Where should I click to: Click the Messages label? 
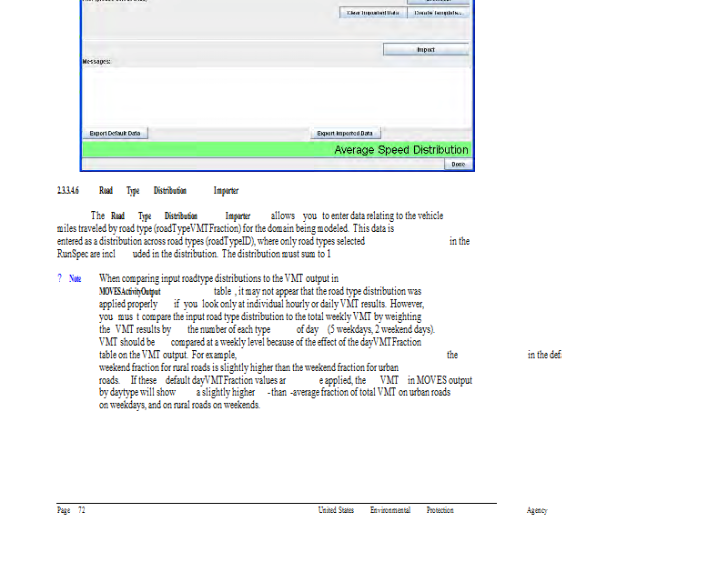[96, 61]
